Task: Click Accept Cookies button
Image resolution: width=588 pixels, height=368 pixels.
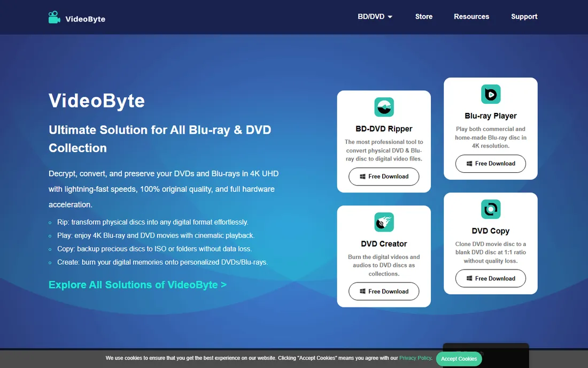Action: [x=459, y=358]
